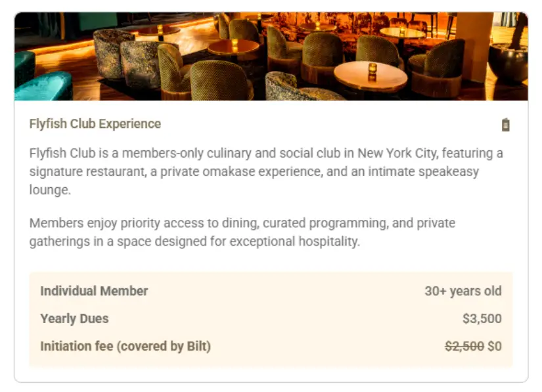Click the Flyfish Club Experience heading
Viewport: 542px width, 392px height.
coord(95,124)
